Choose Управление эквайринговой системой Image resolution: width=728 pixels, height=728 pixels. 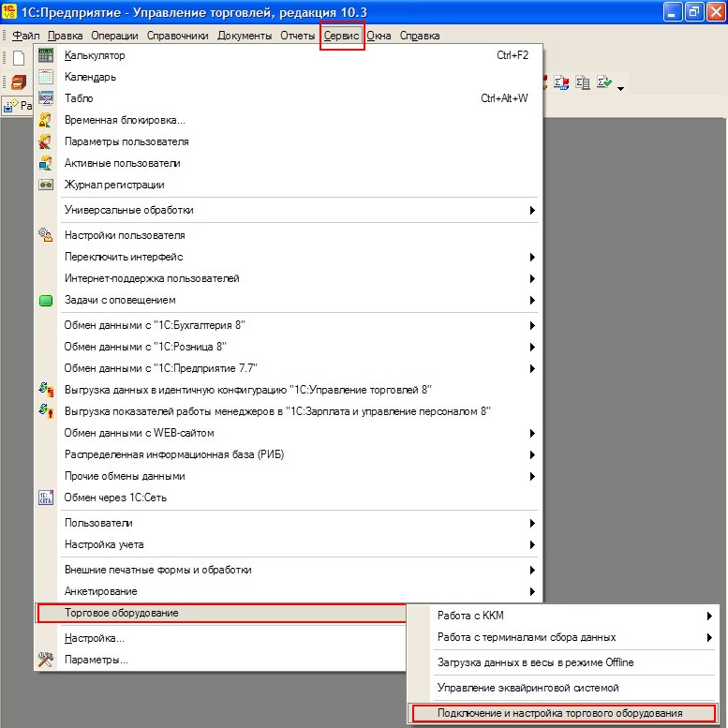(562, 688)
